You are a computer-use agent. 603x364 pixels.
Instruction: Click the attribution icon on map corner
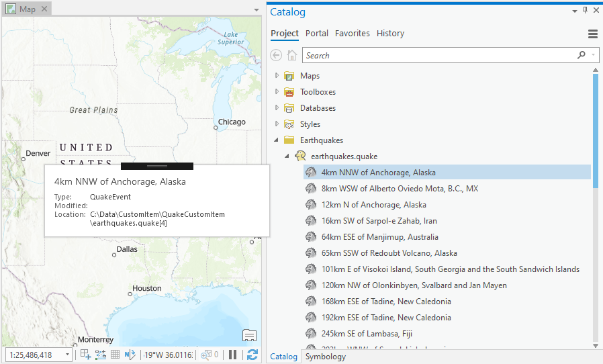[x=249, y=336]
